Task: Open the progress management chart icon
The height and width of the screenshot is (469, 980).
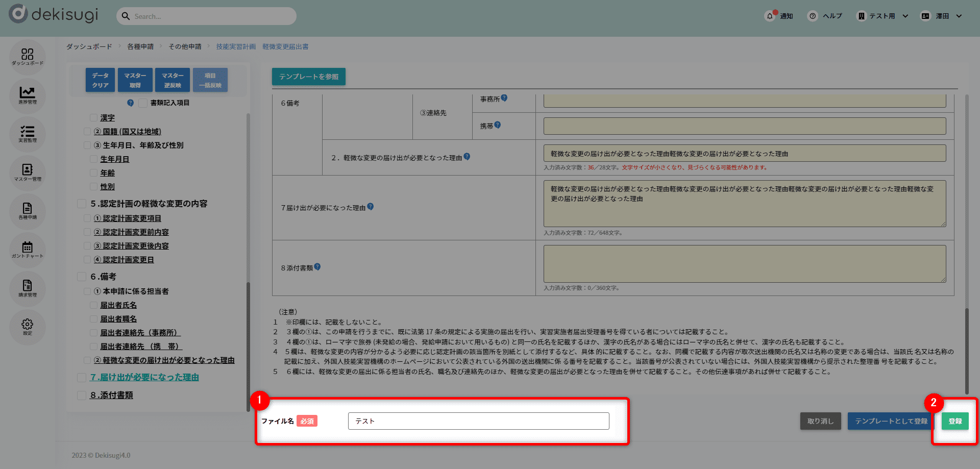Action: (x=27, y=94)
